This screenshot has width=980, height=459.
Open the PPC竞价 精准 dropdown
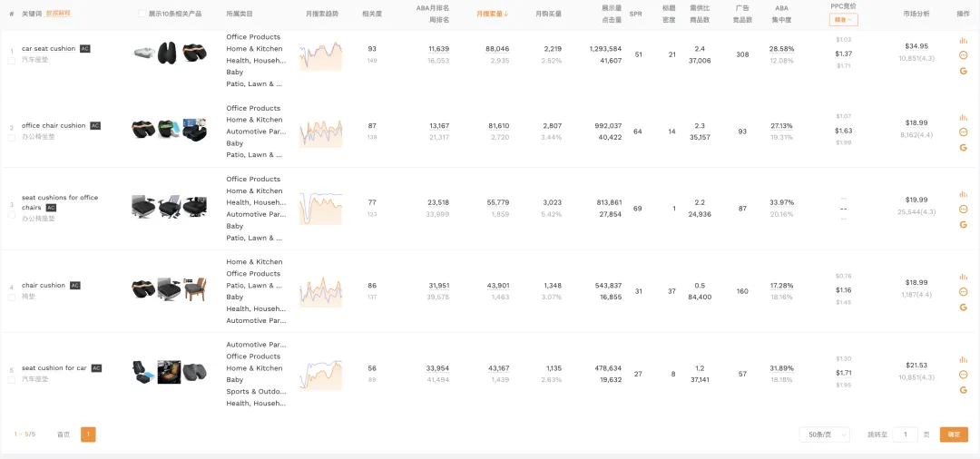click(x=843, y=20)
